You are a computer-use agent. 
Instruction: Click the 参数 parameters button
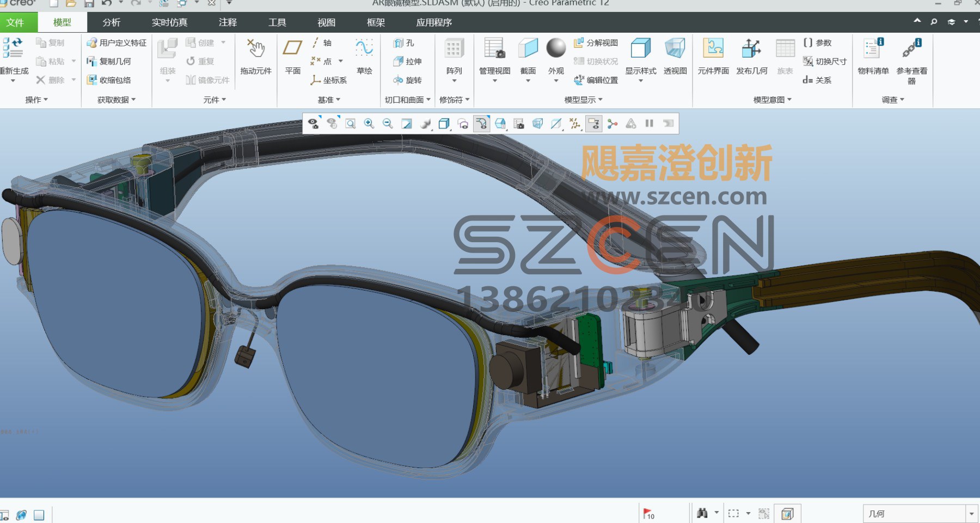[817, 42]
